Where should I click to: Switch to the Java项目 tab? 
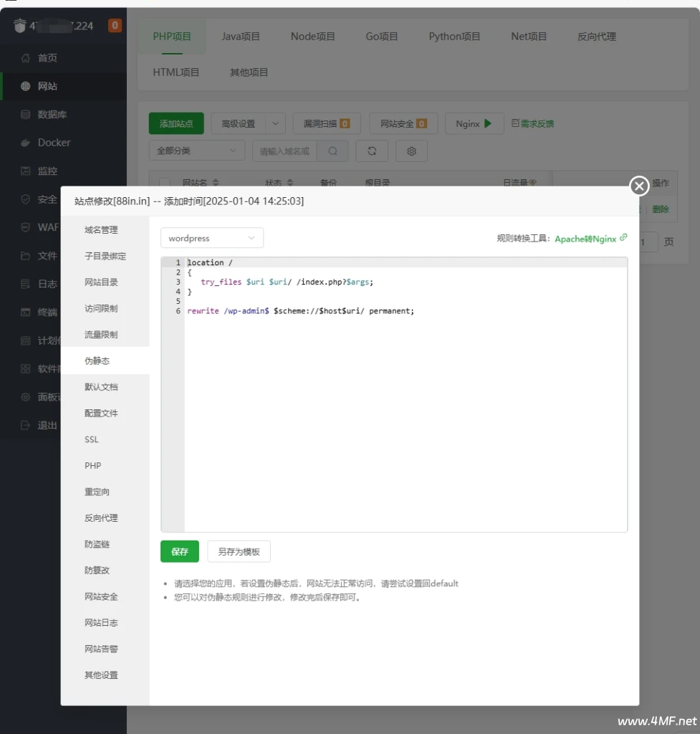click(240, 37)
